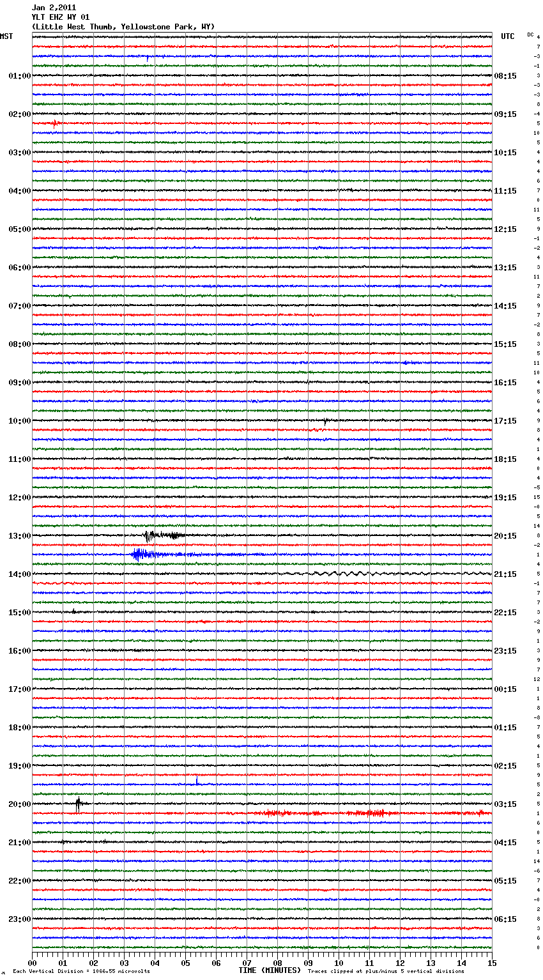Select the 23:00 MST time label
Image resolution: width=543 pixels, height=980 pixels.
coord(20,919)
